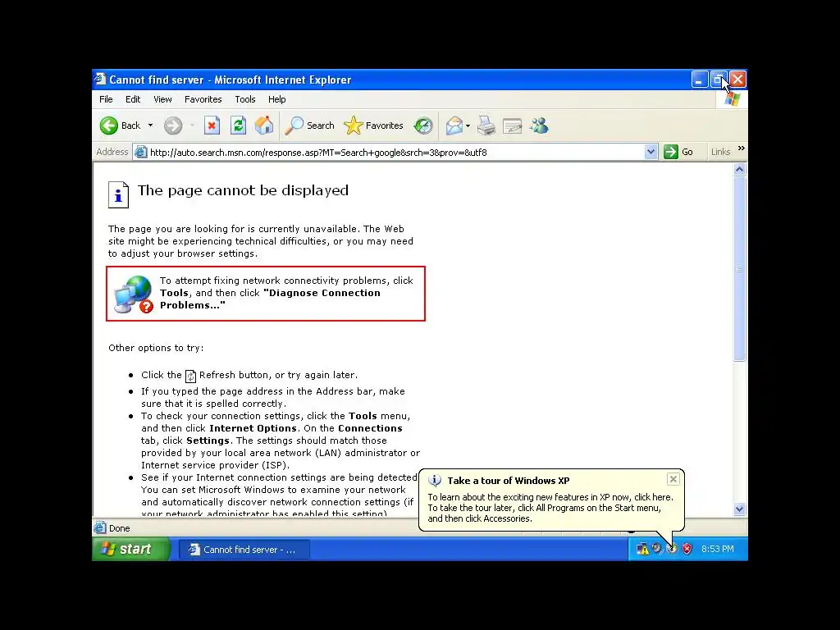The width and height of the screenshot is (840, 630).
Task: Click the 'Other options to try:' text
Action: tap(156, 348)
